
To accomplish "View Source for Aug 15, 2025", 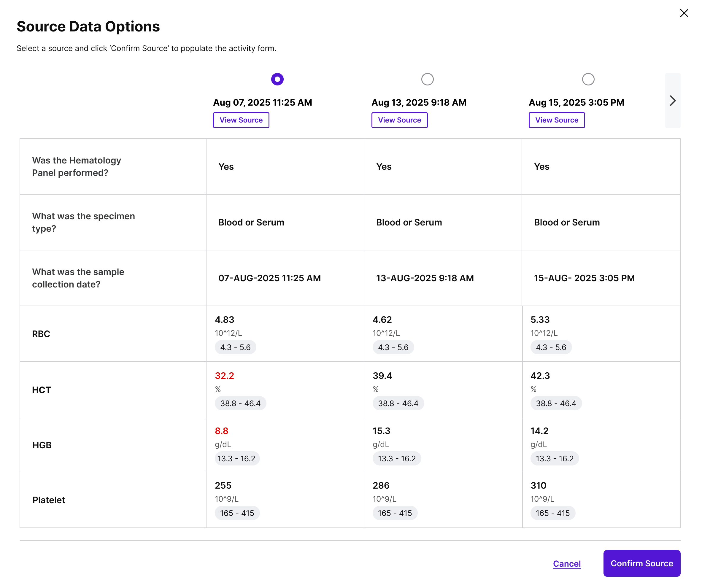I will click(557, 120).
